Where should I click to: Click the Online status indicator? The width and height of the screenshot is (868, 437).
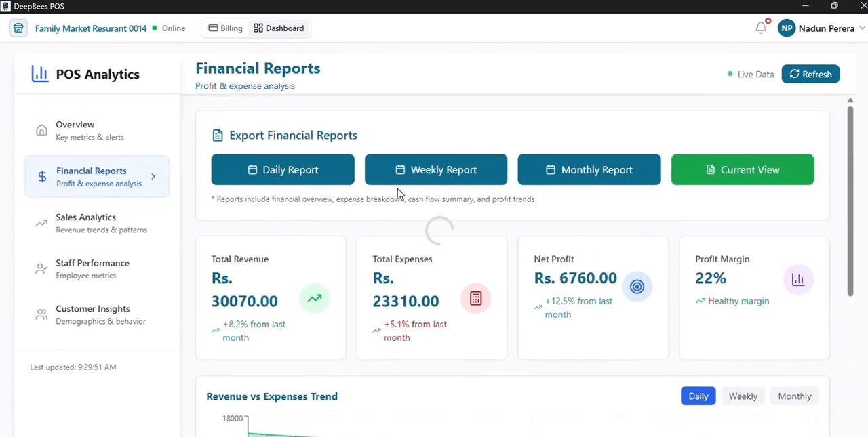tap(169, 28)
